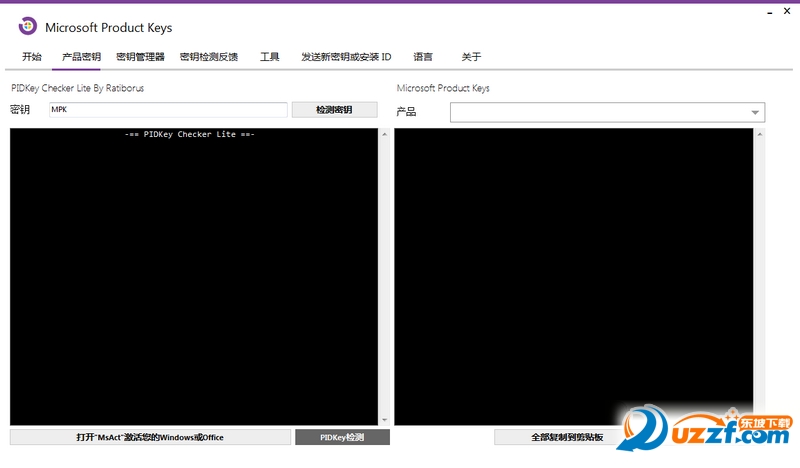Image resolution: width=800 pixels, height=468 pixels.
Task: Select the 产品密钥 tab
Action: [81, 57]
